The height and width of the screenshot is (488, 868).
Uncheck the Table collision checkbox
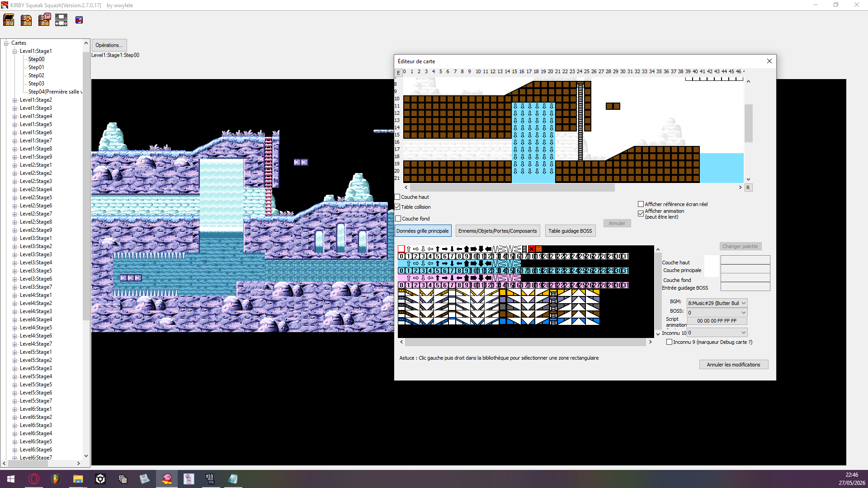398,207
